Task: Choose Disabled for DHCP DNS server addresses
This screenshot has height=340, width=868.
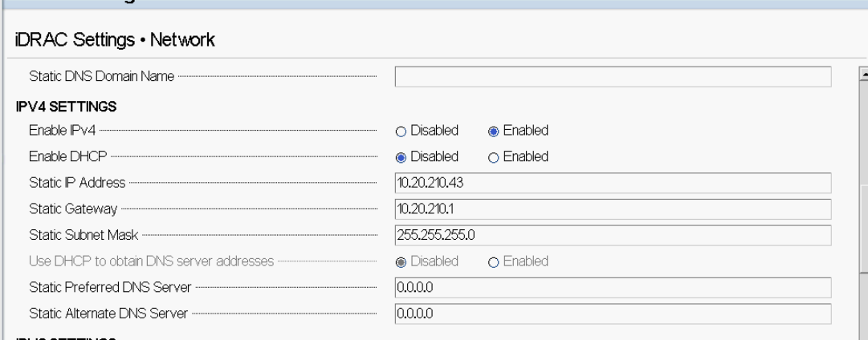Action: [x=400, y=261]
